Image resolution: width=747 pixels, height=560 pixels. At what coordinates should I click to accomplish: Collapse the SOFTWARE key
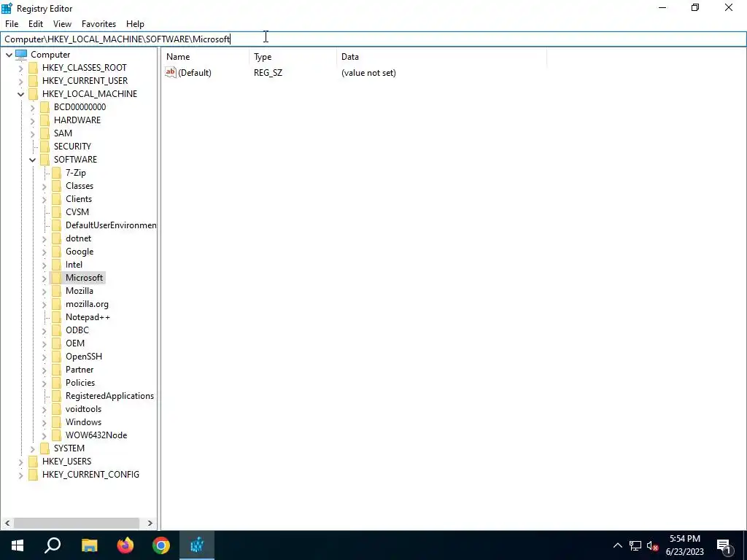click(x=32, y=160)
